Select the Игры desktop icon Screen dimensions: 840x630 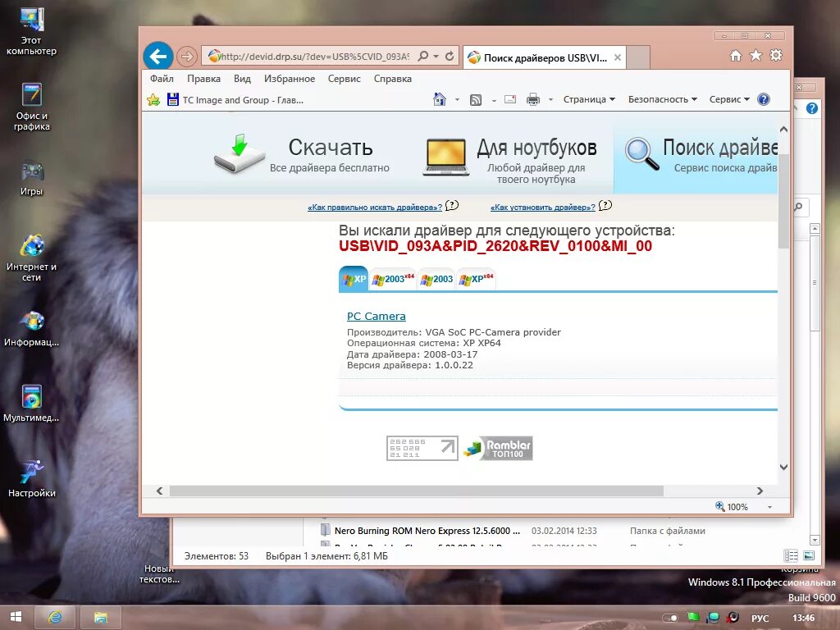pos(31,178)
